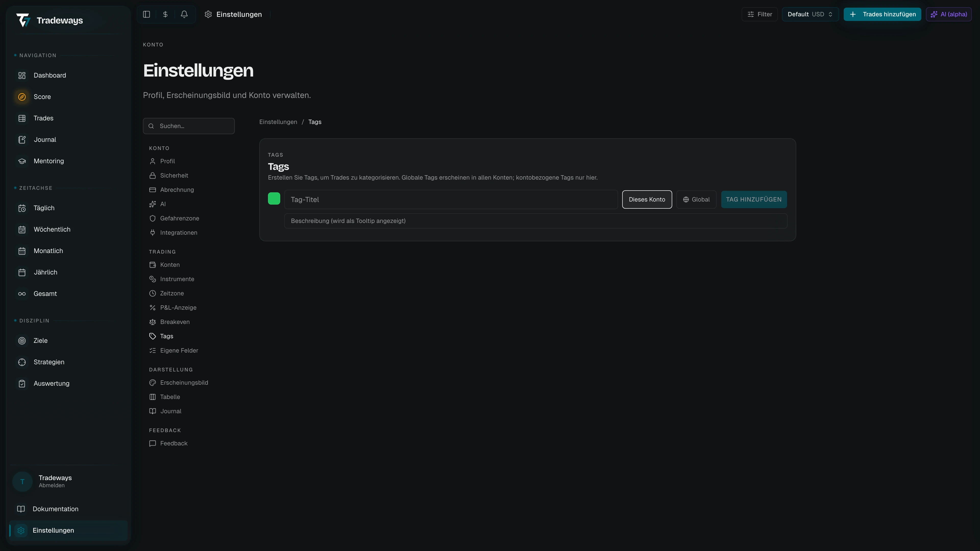Viewport: 980px width, 551px height.
Task: Click the Einstellungen breadcrumb link
Action: point(278,122)
